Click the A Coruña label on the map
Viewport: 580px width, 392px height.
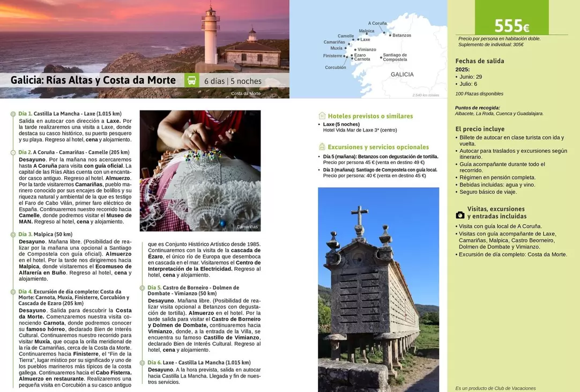pos(377,23)
